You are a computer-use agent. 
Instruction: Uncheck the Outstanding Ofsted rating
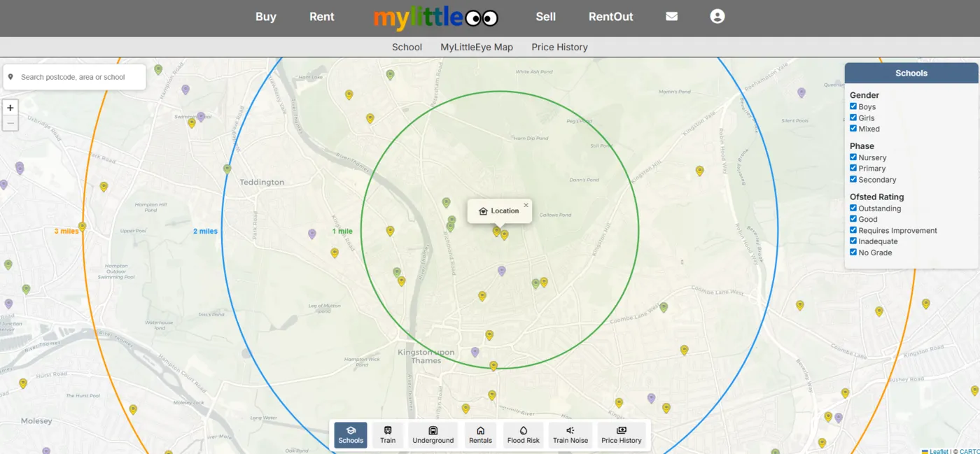click(x=853, y=208)
